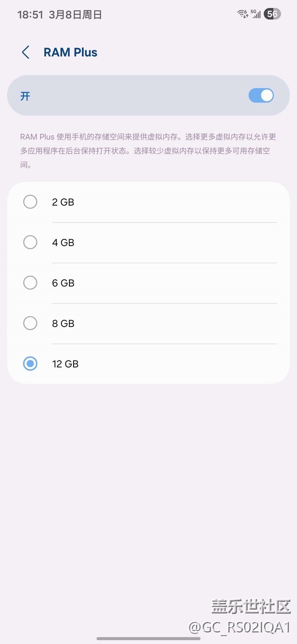Screen dimensions: 297x644
Task: Tap the 4 GB option label
Action: click(x=63, y=242)
